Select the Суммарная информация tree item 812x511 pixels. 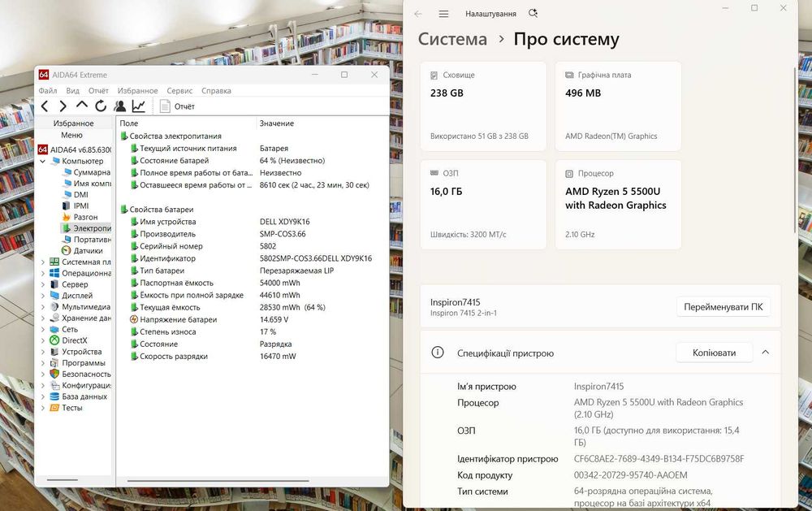coord(87,172)
